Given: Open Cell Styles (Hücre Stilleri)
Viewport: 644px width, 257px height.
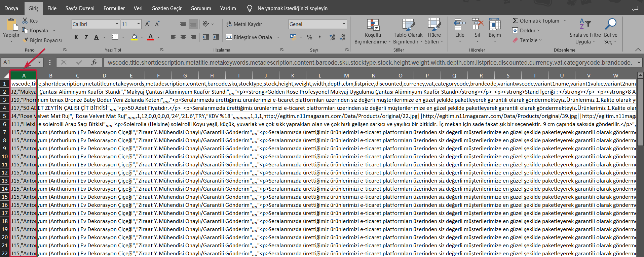Looking at the screenshot, I should coord(434,31).
